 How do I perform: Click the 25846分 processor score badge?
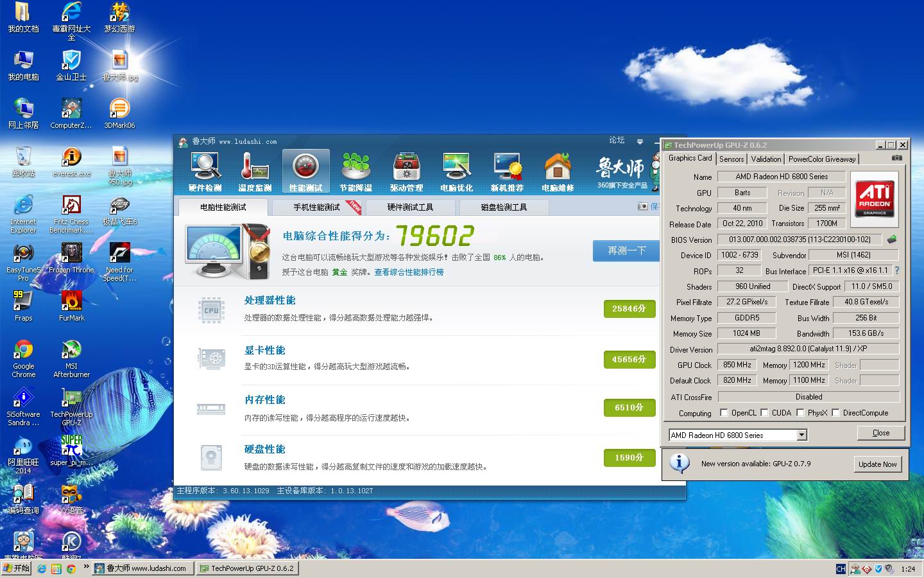[629, 309]
